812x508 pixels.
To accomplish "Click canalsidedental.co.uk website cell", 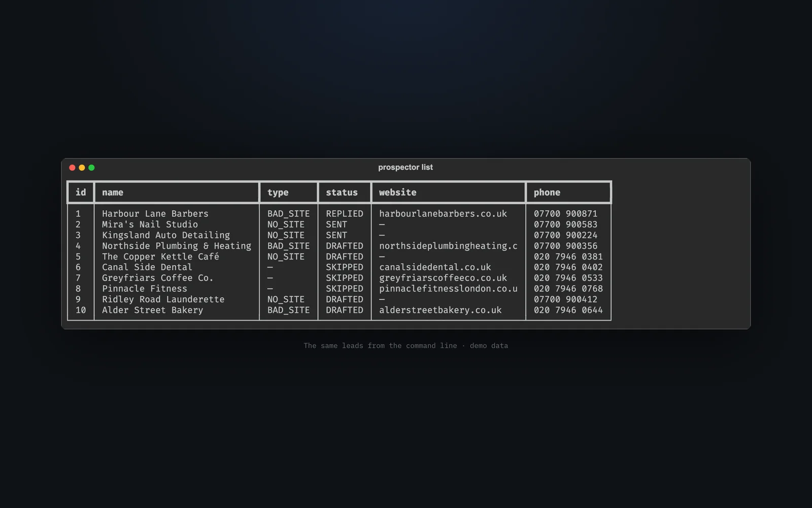I will tap(435, 267).
